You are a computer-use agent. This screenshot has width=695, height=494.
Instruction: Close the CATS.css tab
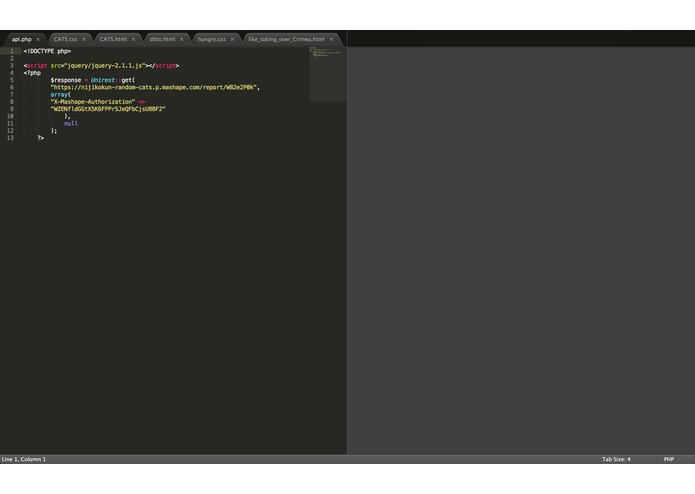(x=84, y=39)
